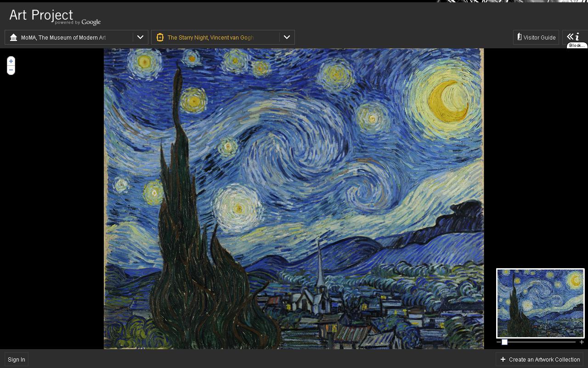Viewport: 588px width, 368px height.
Task: Click the Visitor Guide booklet icon
Action: (519, 37)
